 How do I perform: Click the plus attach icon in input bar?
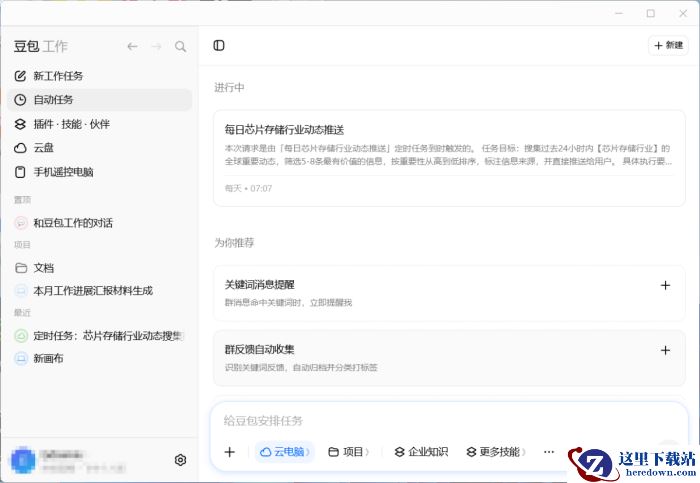coord(229,452)
